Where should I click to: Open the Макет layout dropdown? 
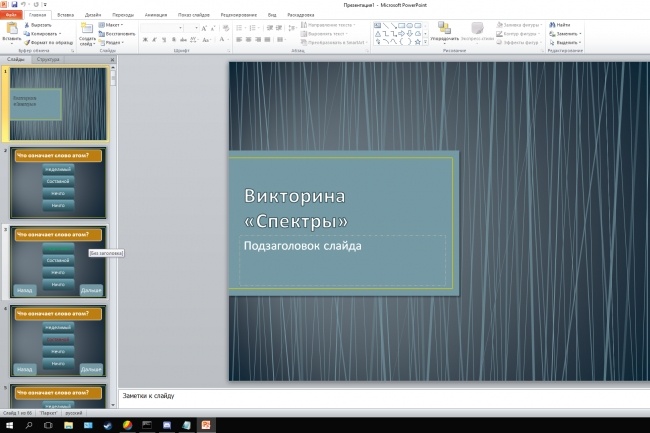(x=110, y=25)
